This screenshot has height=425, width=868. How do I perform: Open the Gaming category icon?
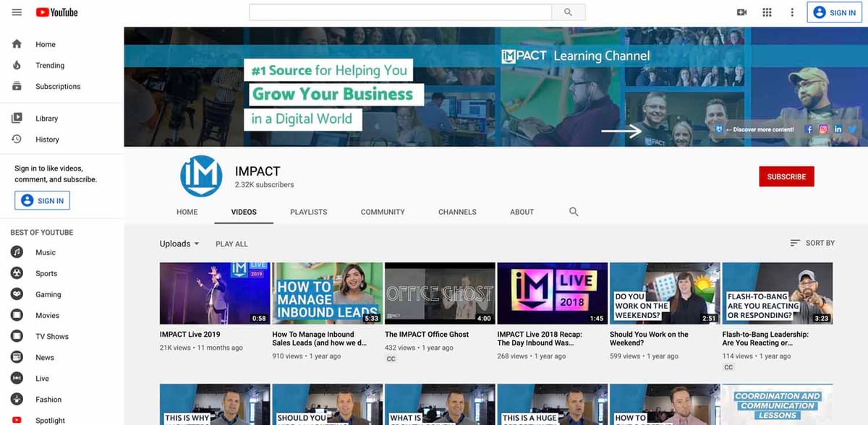(17, 294)
